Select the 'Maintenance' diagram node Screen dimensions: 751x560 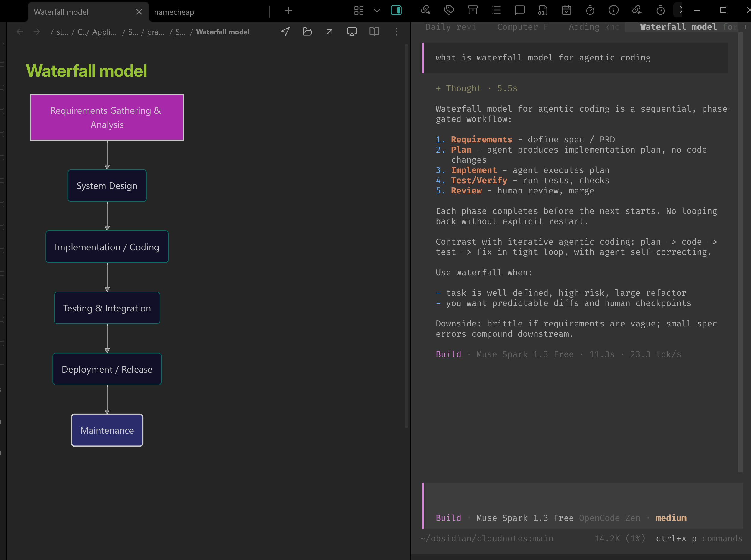pos(107,430)
